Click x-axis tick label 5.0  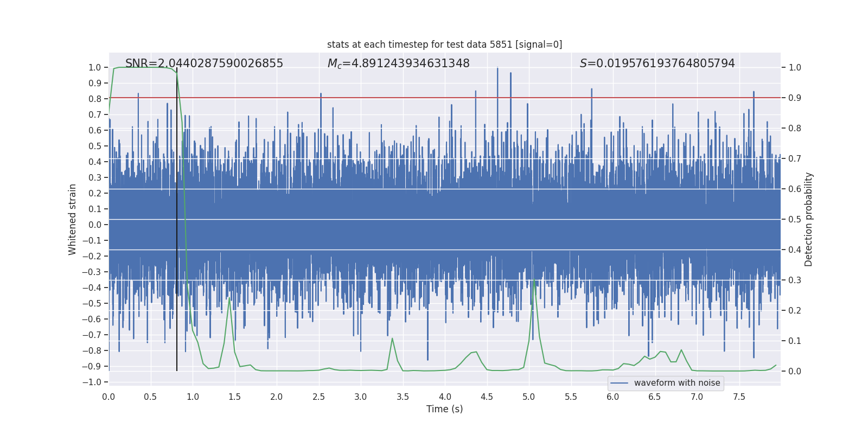529,397
